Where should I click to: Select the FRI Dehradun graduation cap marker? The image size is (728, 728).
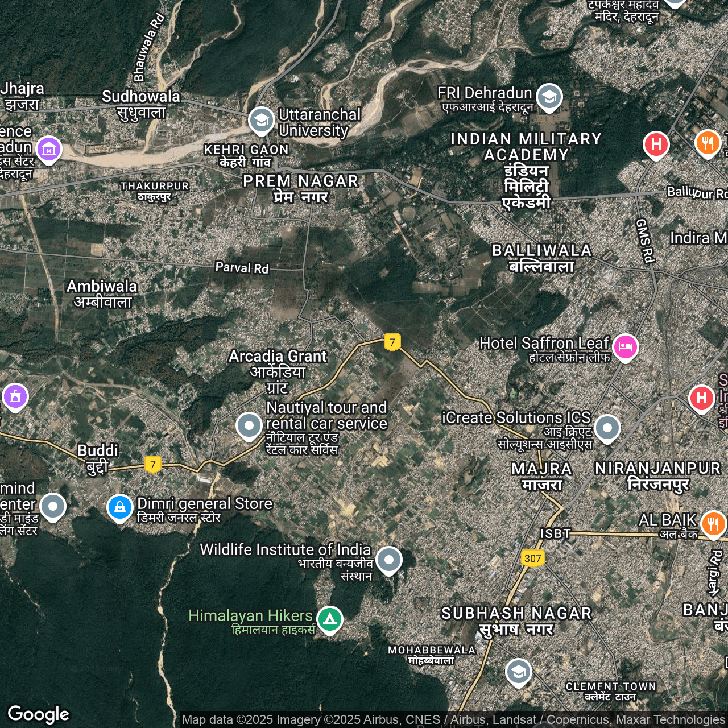pos(549,97)
